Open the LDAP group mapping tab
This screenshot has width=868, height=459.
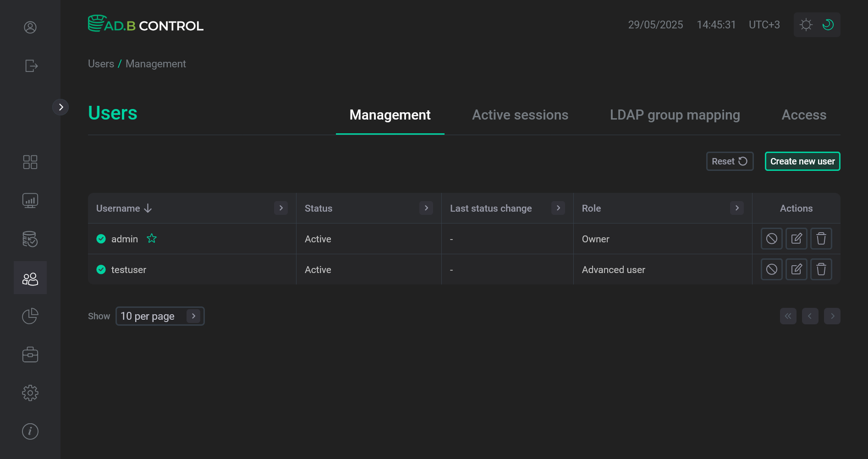point(675,115)
